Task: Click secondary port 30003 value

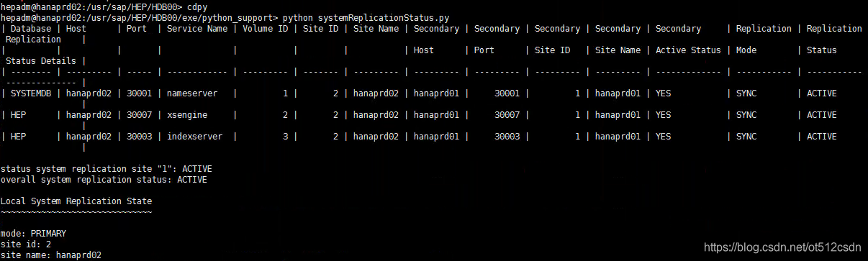Action: point(507,137)
